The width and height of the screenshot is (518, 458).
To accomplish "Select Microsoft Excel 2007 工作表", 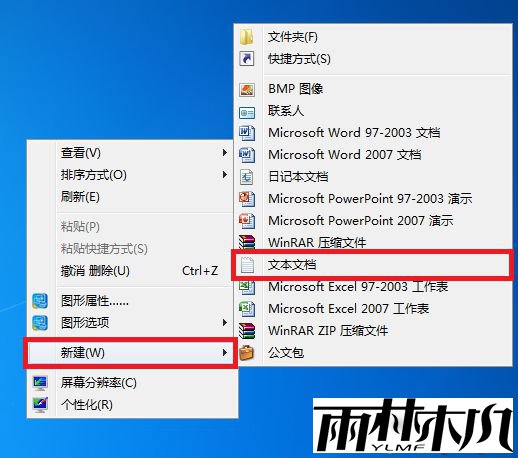I will pyautogui.click(x=373, y=309).
